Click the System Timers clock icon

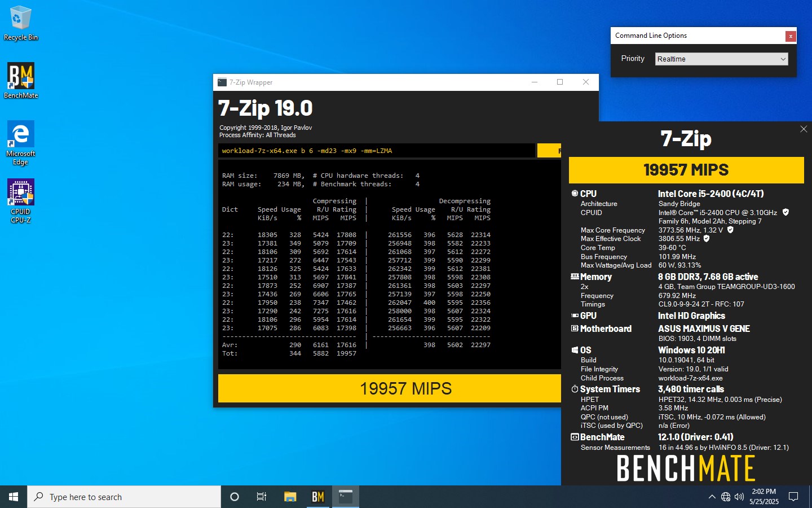575,389
